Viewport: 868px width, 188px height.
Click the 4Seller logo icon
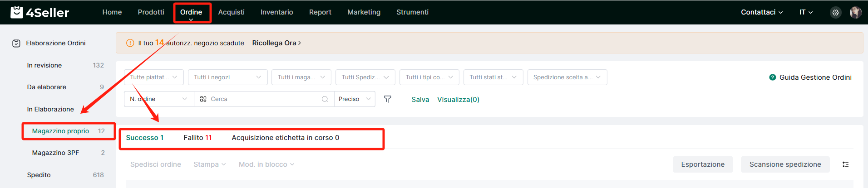(x=17, y=12)
